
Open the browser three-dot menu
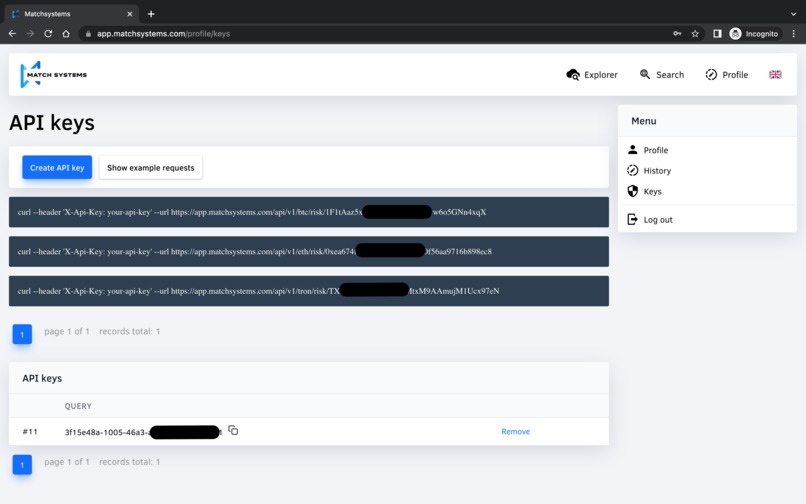[x=794, y=33]
